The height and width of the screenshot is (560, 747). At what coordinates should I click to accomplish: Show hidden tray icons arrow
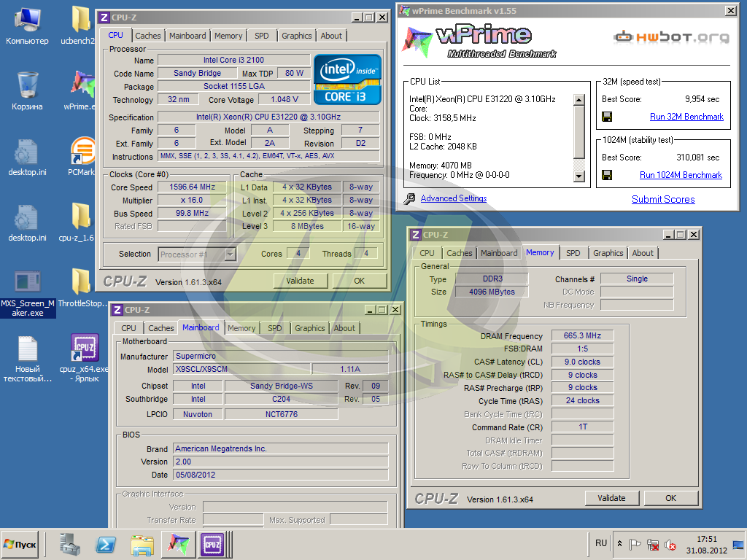click(620, 543)
